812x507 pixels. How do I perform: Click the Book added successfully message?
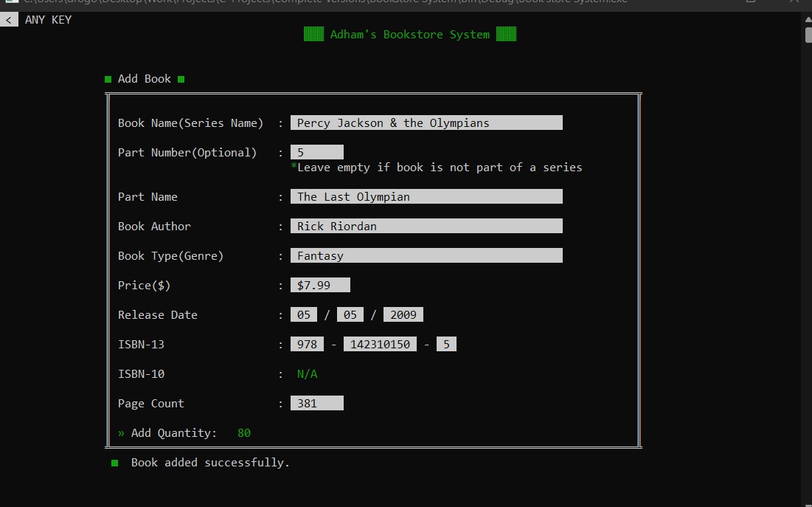tap(210, 463)
